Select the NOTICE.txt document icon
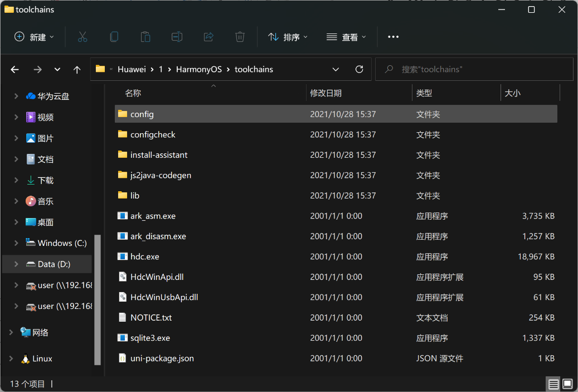The width and height of the screenshot is (578, 392). (x=123, y=317)
